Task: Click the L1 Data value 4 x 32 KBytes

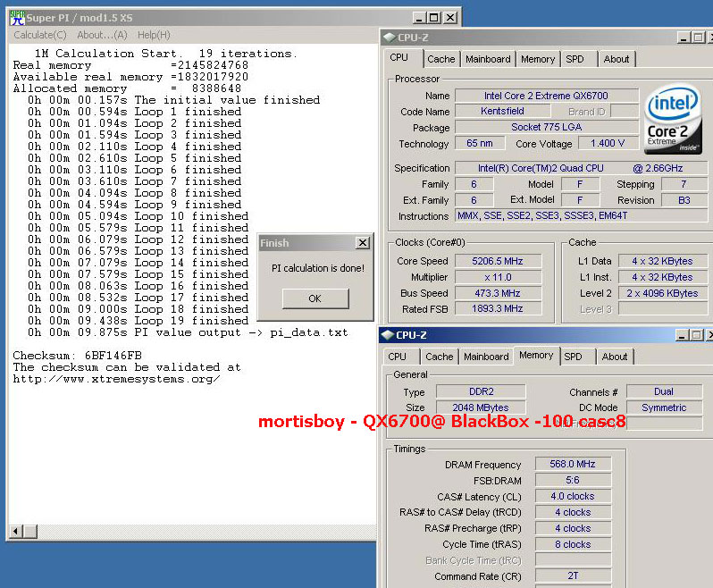Action: point(662,261)
